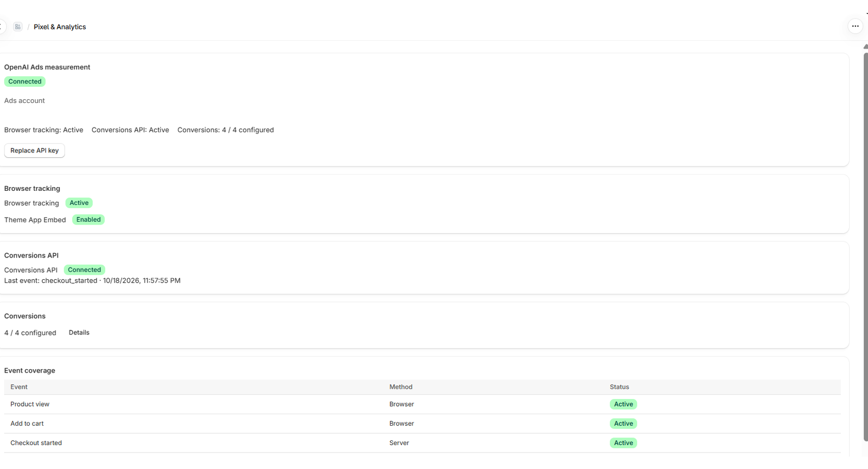Screen dimensions: 868x469
Task: Click the Server method in Checkout started row
Action: (x=399, y=443)
